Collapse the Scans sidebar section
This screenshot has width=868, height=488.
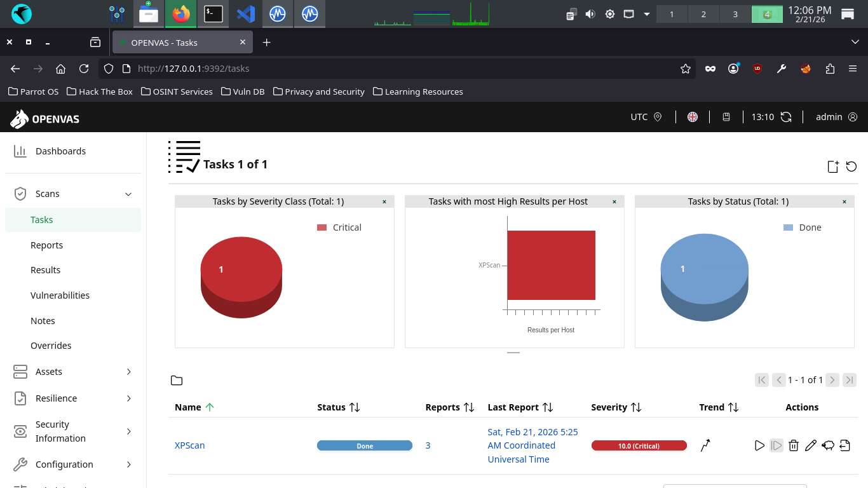point(128,194)
